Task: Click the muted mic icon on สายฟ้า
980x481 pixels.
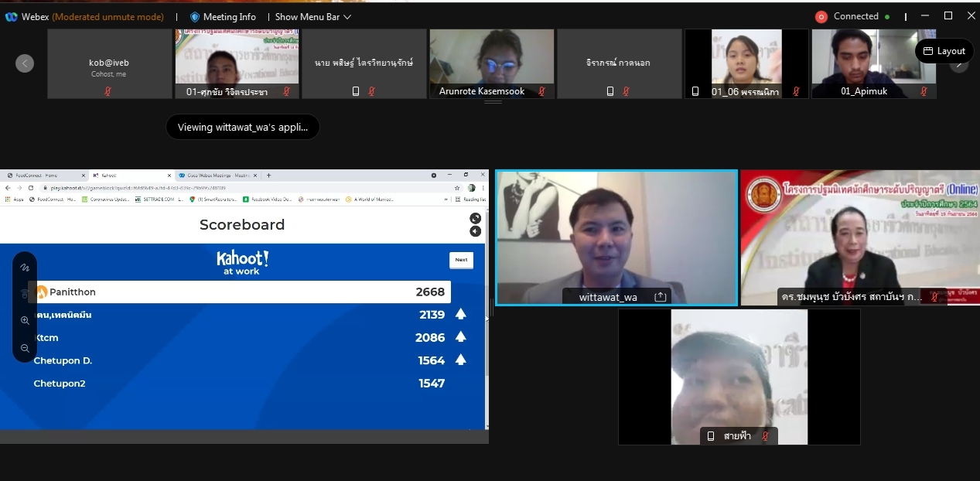Action: pos(765,436)
